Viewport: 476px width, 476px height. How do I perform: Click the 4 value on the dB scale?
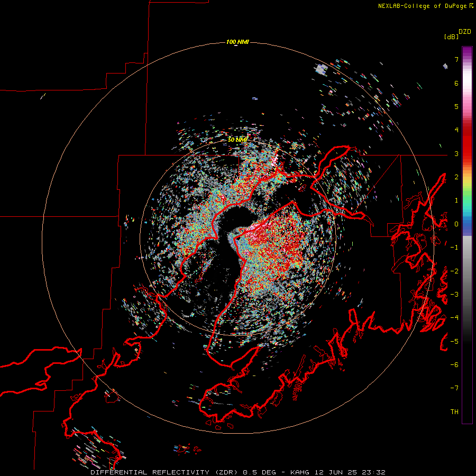[x=456, y=130]
